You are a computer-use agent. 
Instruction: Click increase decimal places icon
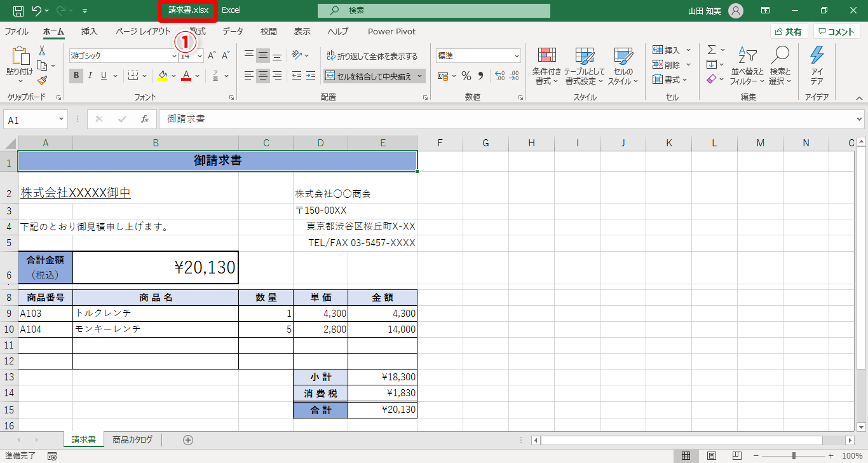499,76
